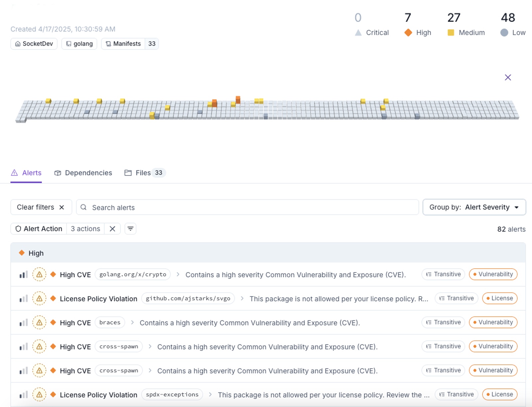
Task: Open the SocketDev organization tag
Action: [x=34, y=44]
